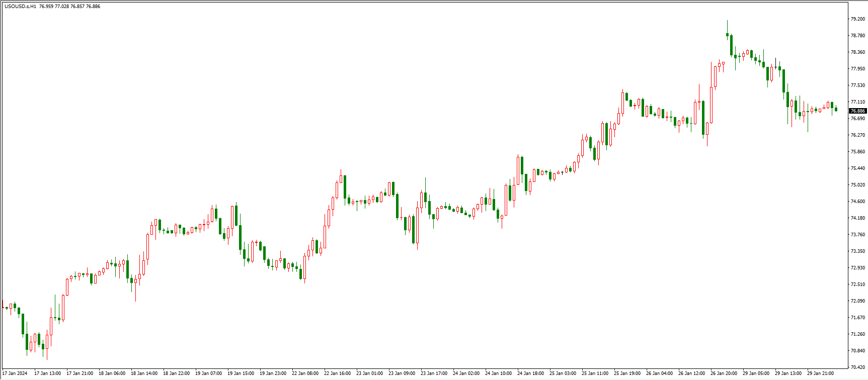Click the 75.860 price level label
This screenshot has width=868, height=380.
point(858,152)
